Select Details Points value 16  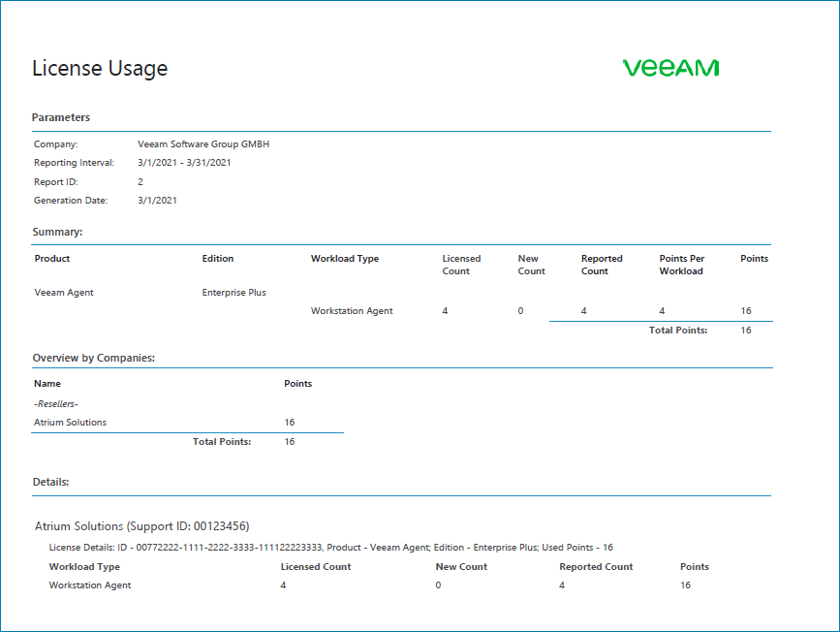click(x=685, y=585)
